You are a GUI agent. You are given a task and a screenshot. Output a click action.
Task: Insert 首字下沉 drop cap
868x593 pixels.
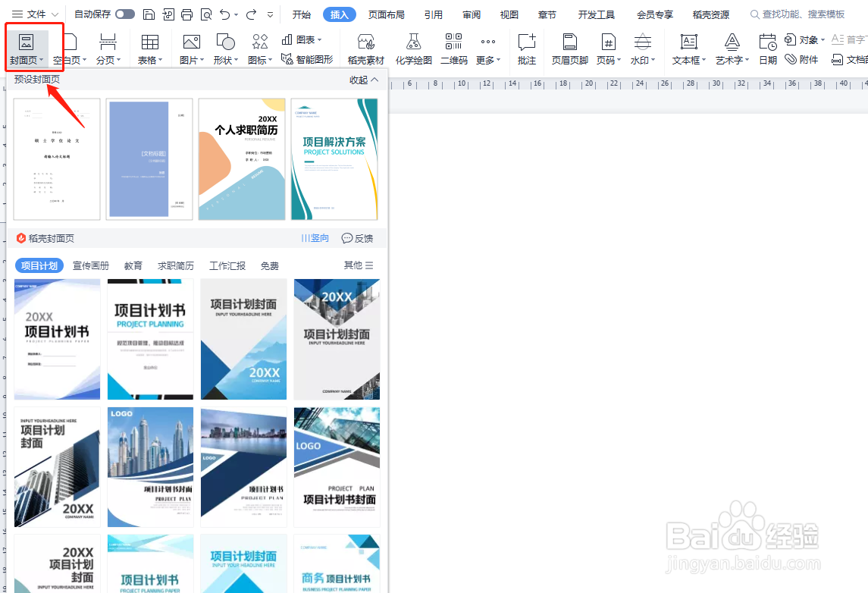click(x=850, y=40)
